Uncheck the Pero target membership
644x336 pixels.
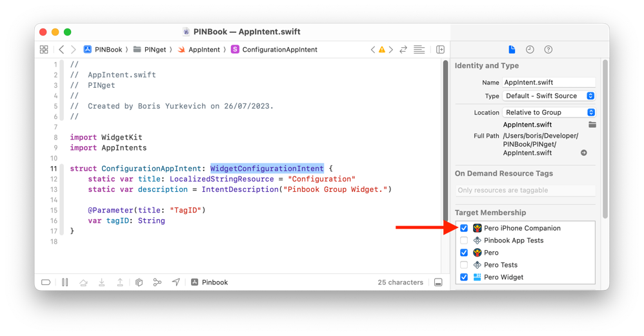click(x=464, y=253)
